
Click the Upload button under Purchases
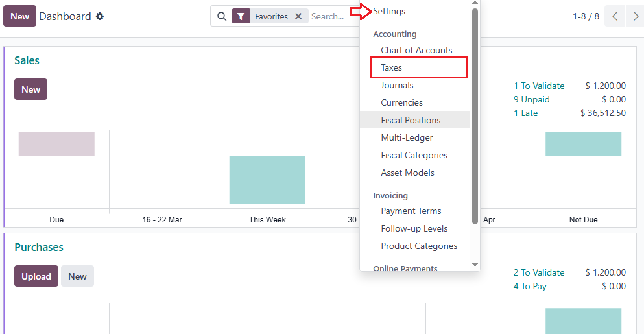[x=36, y=276]
